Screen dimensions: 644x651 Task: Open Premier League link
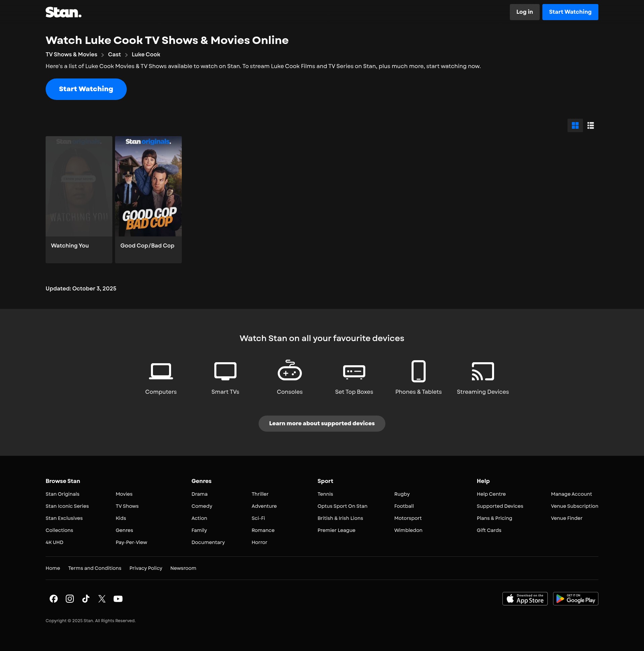tap(336, 530)
